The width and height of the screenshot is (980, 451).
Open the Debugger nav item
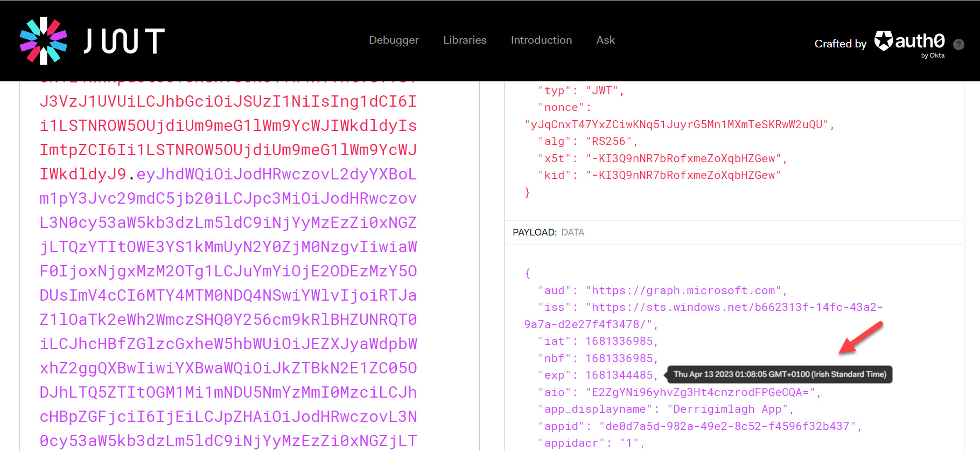393,40
